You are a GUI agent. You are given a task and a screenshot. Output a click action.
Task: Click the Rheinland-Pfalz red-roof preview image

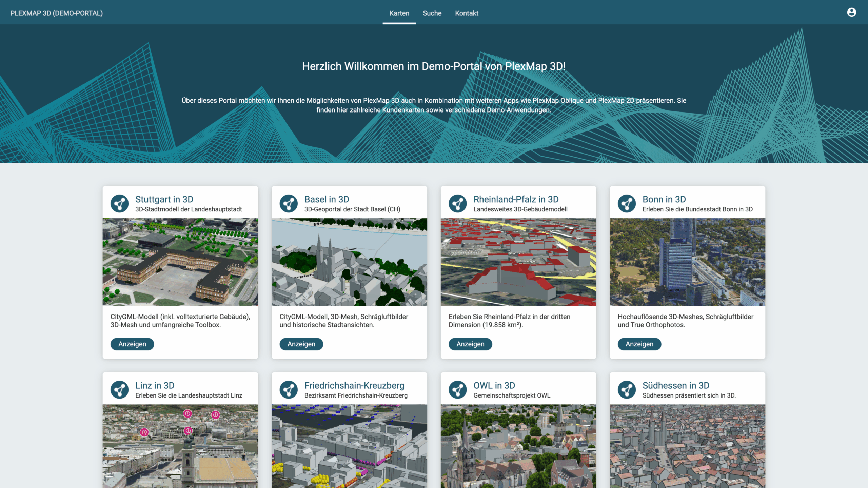518,262
